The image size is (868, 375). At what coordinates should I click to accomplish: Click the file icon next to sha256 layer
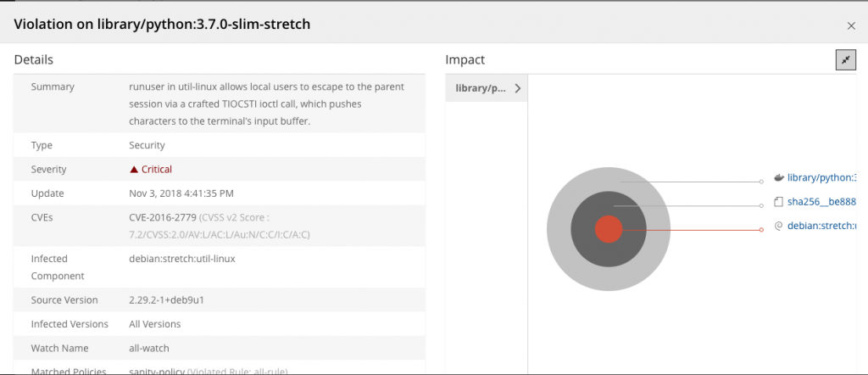coord(779,203)
